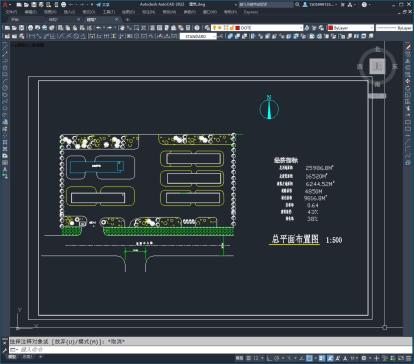Open the 文件(F) menu

11,12
